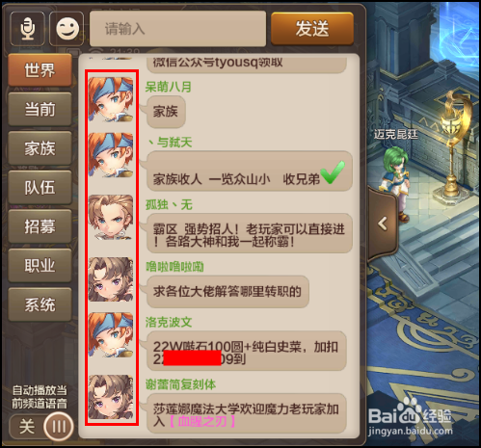
Task: Open the smiley emoji picker
Action: point(67,29)
